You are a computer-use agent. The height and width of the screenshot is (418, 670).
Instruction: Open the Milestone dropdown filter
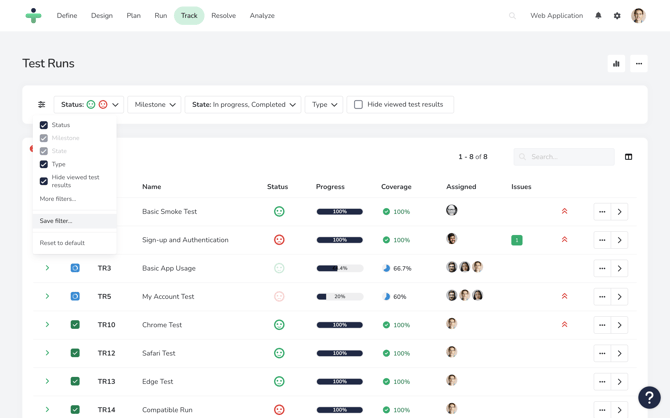pyautogui.click(x=154, y=104)
